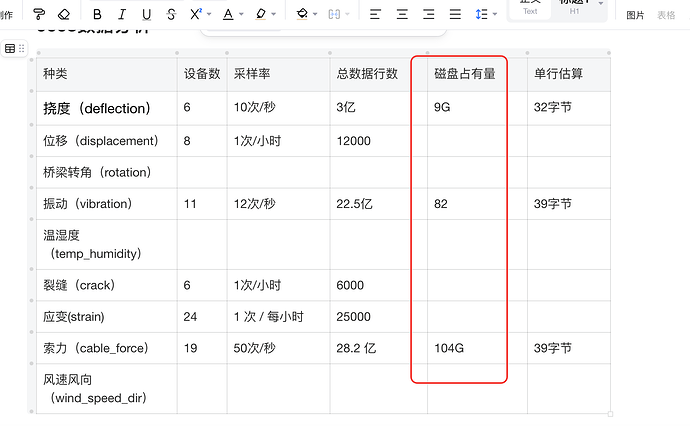Click the 22.5亿 cell
Viewport: 690px width, 426px height.
[378, 204]
